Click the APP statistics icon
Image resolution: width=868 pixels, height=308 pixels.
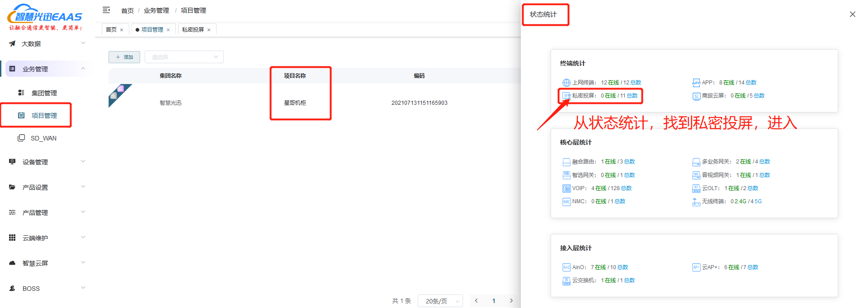click(696, 83)
